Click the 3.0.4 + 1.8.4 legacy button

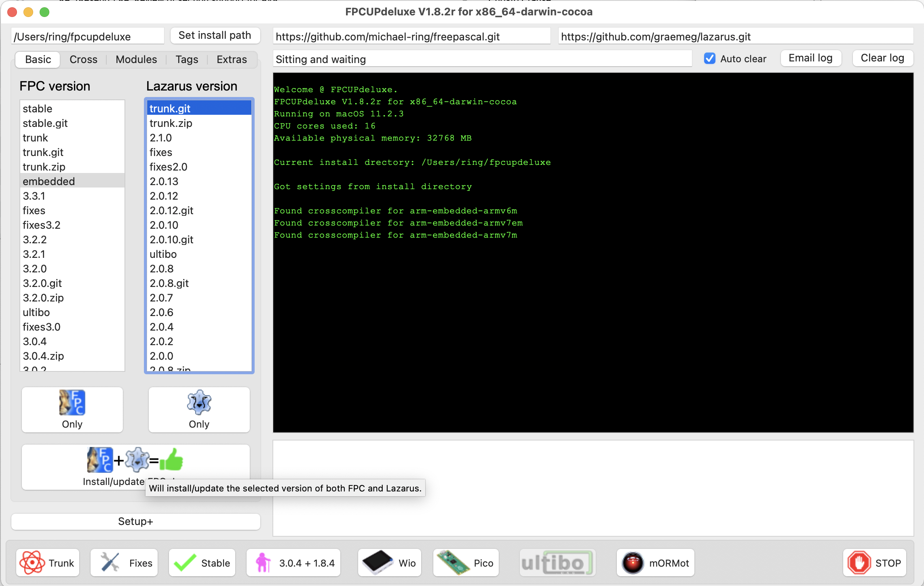tap(293, 563)
